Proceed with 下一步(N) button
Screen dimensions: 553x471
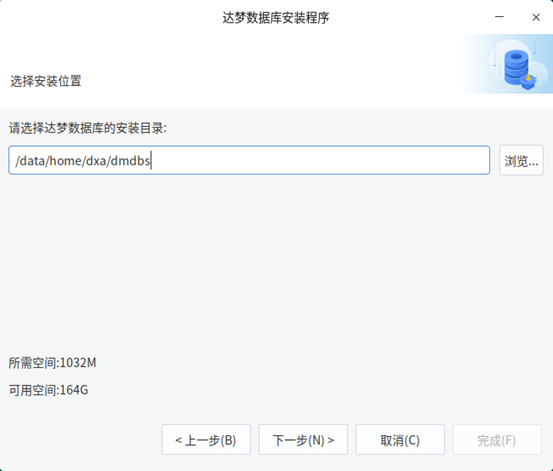pyautogui.click(x=303, y=440)
